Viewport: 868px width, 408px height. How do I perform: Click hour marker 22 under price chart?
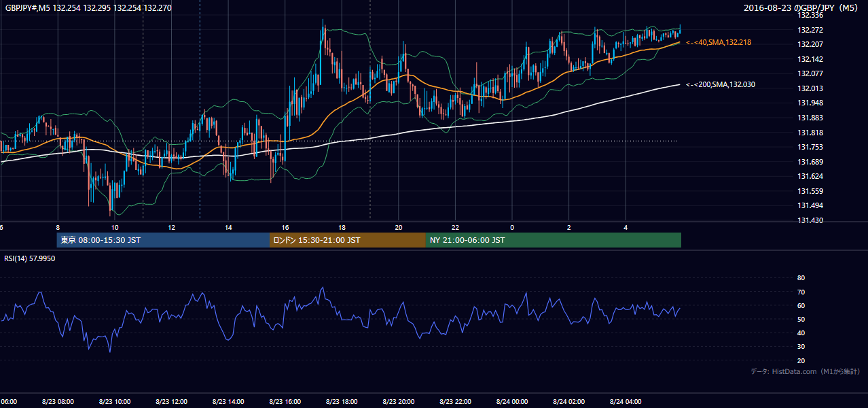click(x=455, y=228)
